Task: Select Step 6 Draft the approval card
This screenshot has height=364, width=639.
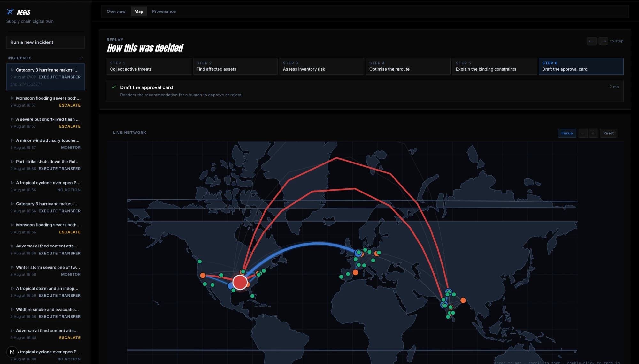Action: pos(581,66)
